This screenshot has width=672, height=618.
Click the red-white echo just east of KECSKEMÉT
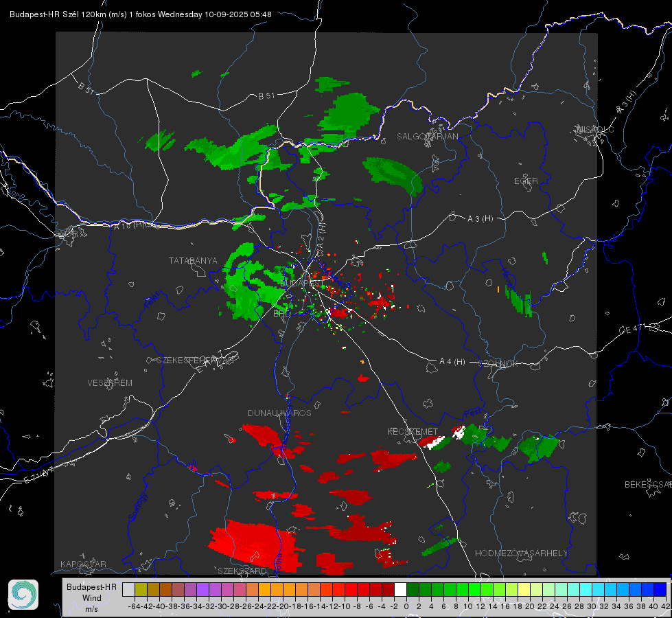(433, 443)
